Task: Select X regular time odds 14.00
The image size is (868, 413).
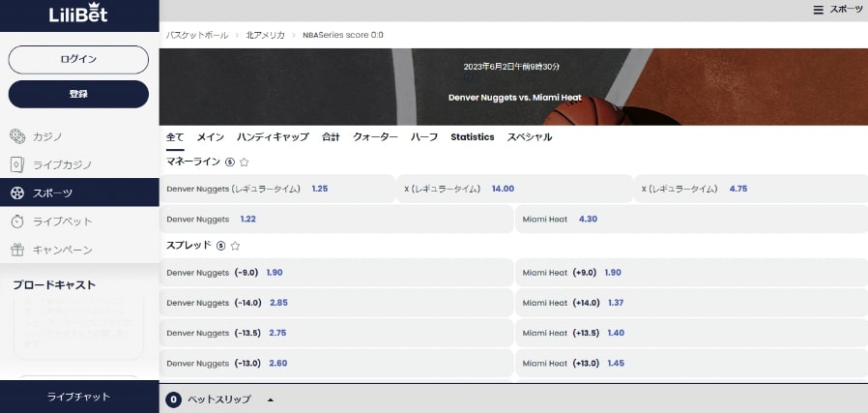Action: coord(515,189)
